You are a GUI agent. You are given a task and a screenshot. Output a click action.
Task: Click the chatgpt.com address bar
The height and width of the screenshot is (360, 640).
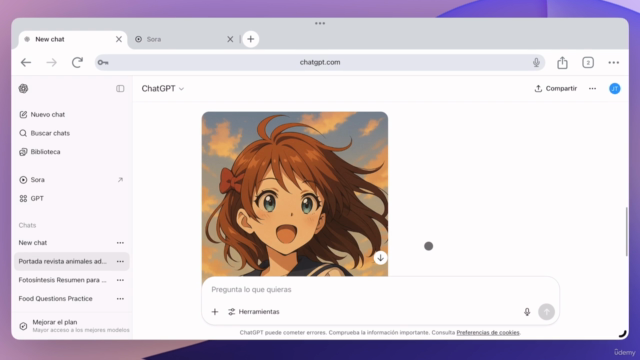click(x=320, y=62)
